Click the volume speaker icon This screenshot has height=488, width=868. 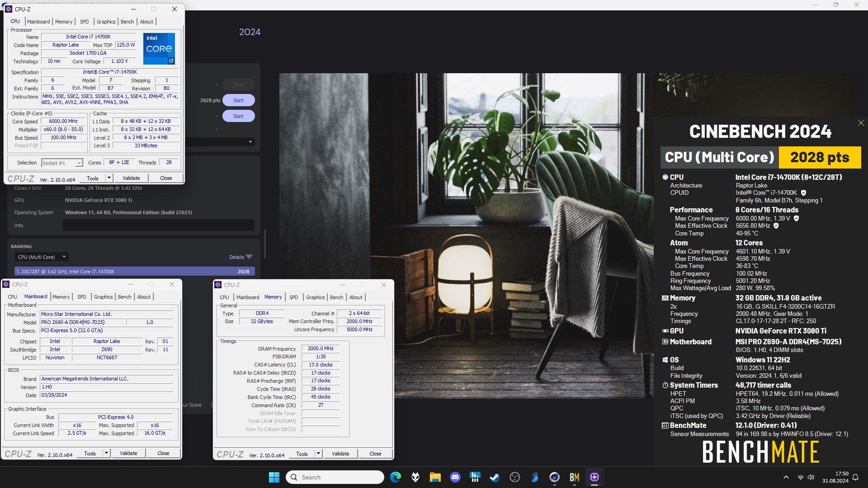[x=811, y=477]
